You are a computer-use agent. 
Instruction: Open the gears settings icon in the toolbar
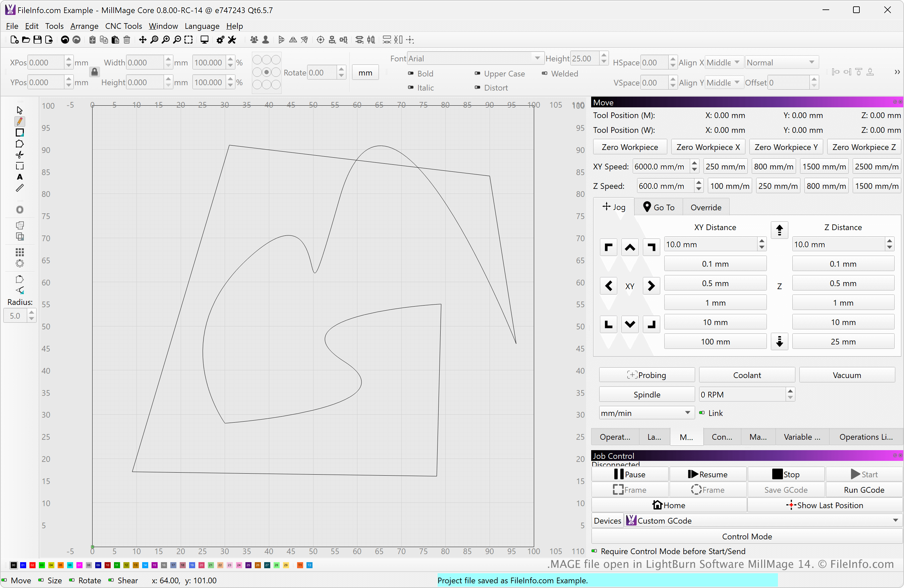[x=220, y=40]
